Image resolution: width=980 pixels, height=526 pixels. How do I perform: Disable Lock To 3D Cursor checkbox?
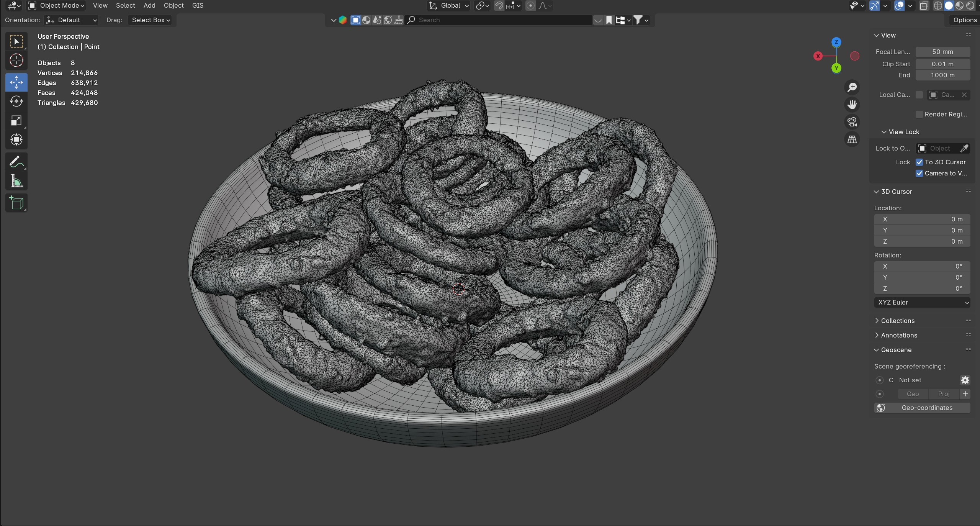(919, 162)
